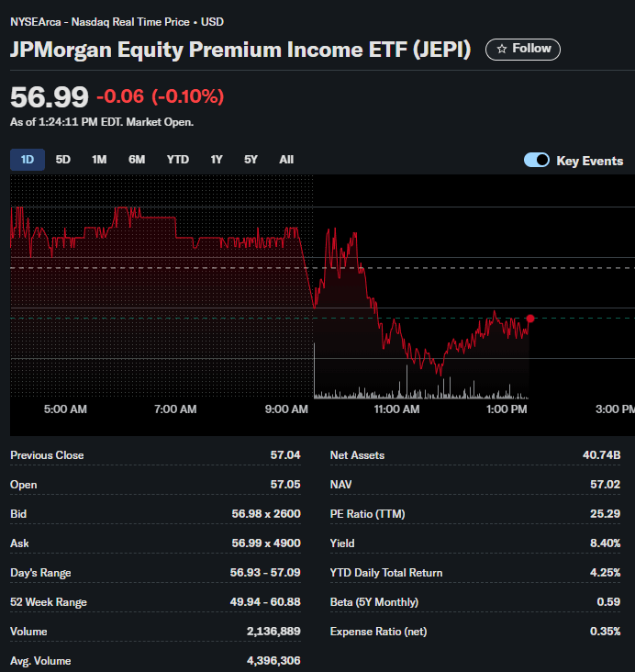Show the All time chart range

[286, 160]
